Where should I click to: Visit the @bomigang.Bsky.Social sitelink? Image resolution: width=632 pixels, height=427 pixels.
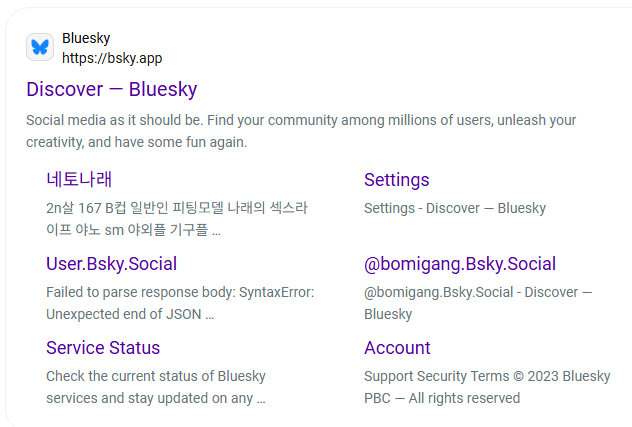459,264
